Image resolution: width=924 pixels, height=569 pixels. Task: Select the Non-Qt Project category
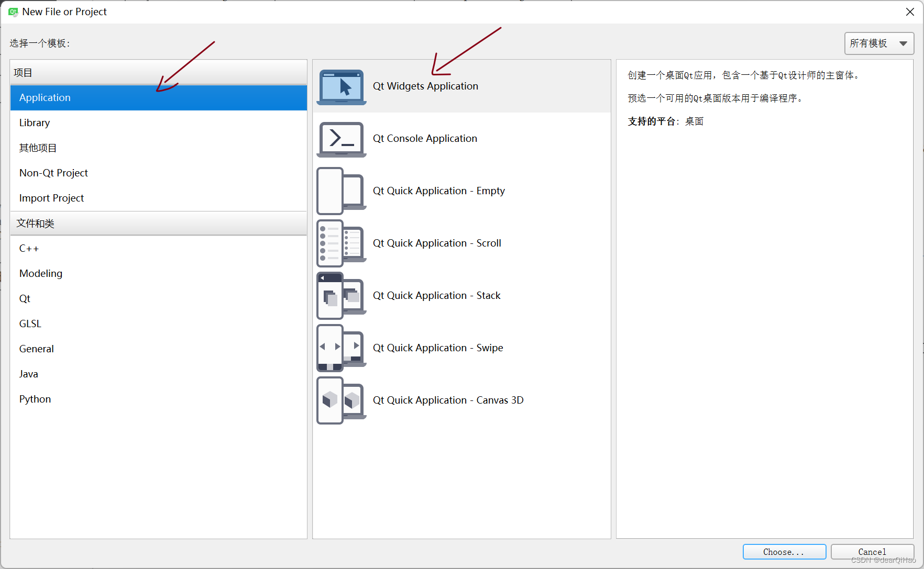click(158, 173)
